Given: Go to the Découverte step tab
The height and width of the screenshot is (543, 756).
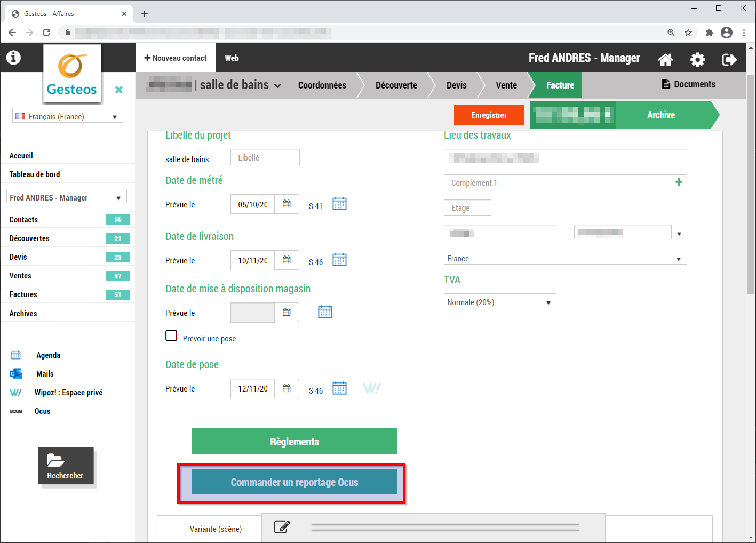Looking at the screenshot, I should pyautogui.click(x=396, y=85).
